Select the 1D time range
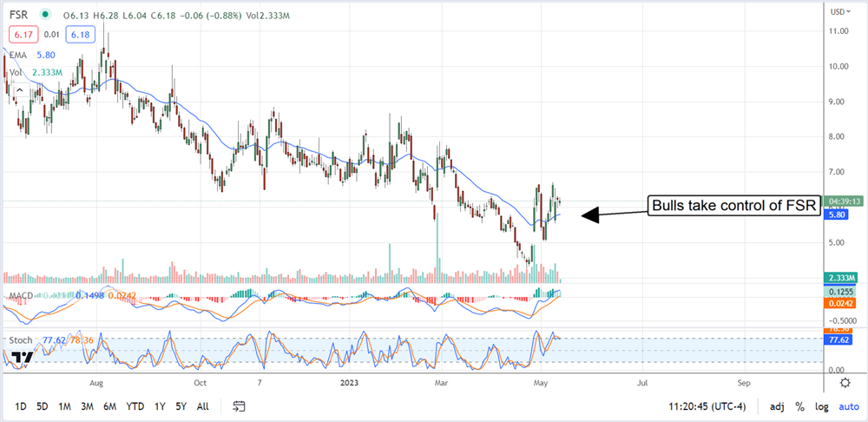 coord(21,406)
